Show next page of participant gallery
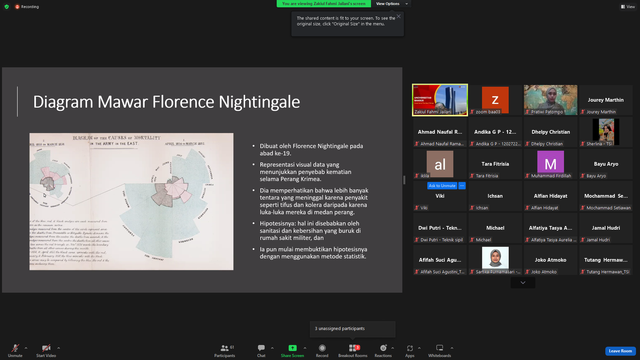640x360 pixels. (x=523, y=282)
